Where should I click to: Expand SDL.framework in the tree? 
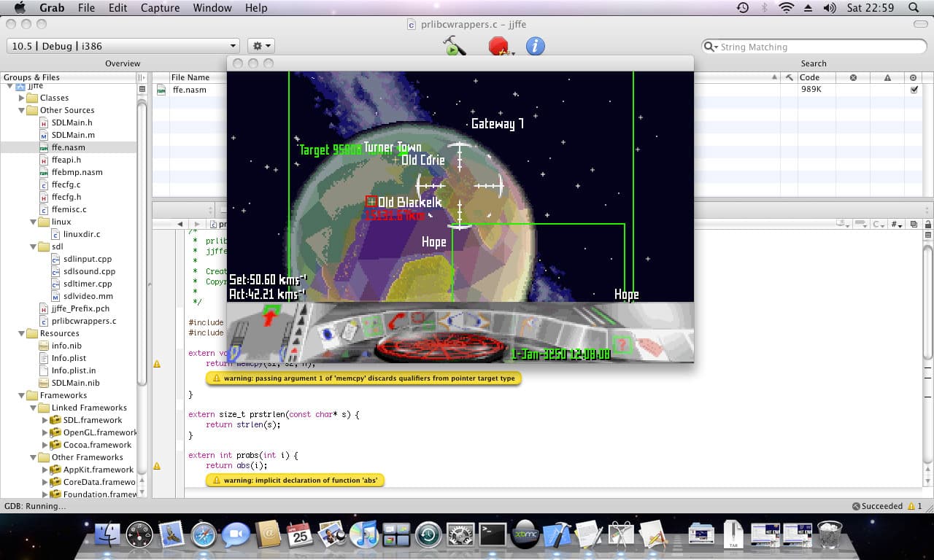click(45, 420)
